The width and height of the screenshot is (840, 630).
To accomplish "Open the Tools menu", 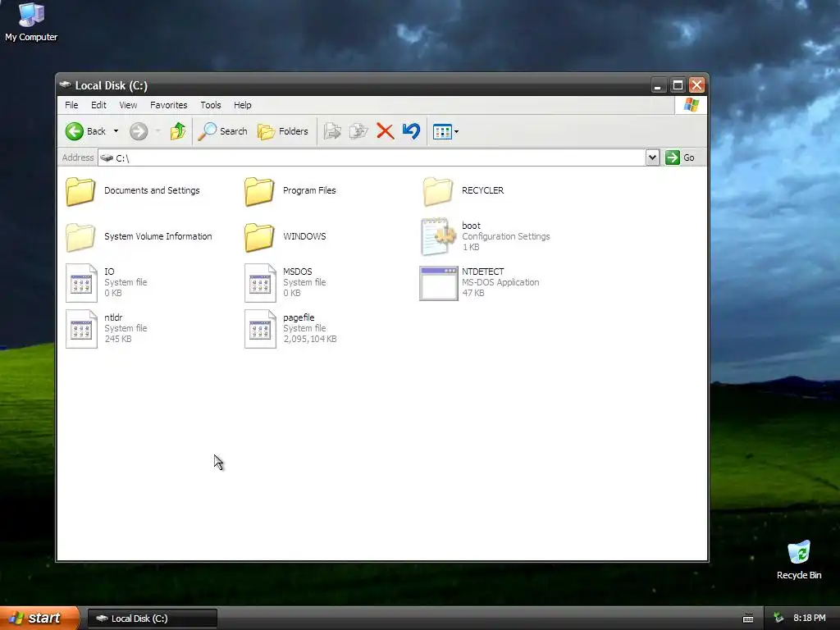I will click(211, 105).
